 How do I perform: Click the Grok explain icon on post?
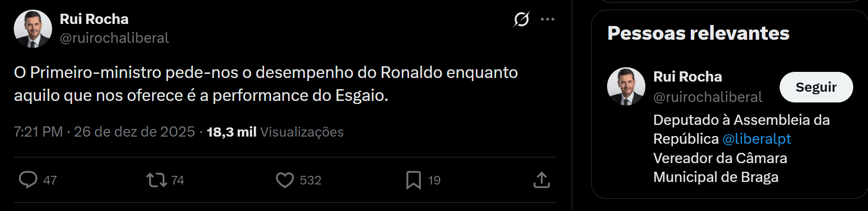coord(521,19)
